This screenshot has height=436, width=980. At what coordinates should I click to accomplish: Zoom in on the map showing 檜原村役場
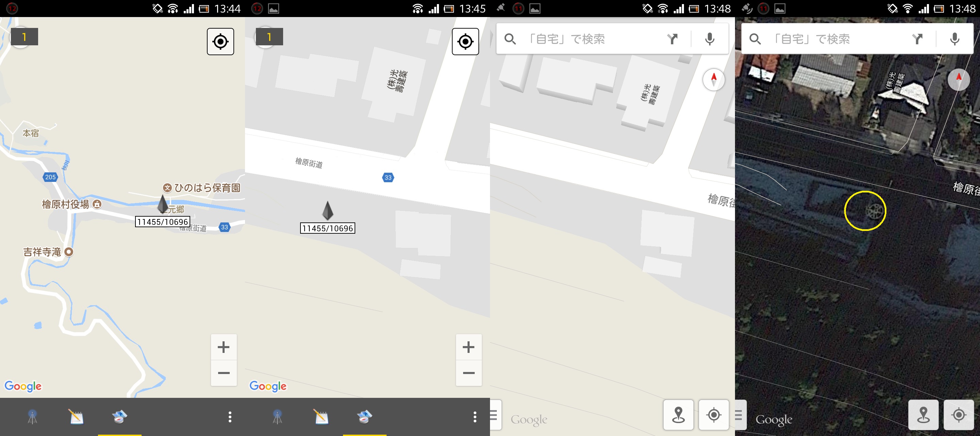coord(224,347)
